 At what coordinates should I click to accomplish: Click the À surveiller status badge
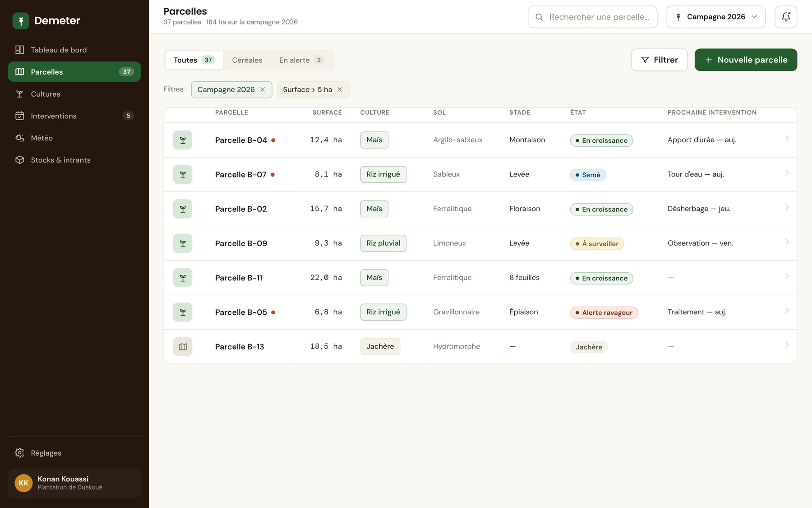click(x=597, y=244)
